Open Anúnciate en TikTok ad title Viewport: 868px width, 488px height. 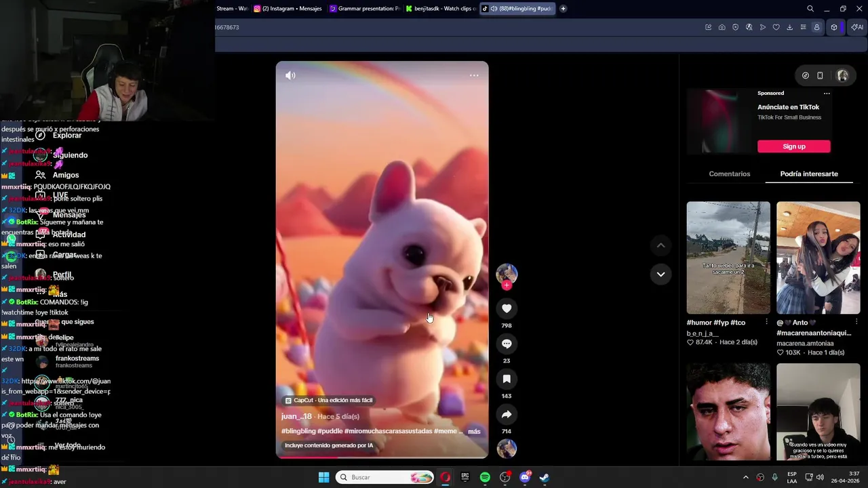tap(788, 107)
